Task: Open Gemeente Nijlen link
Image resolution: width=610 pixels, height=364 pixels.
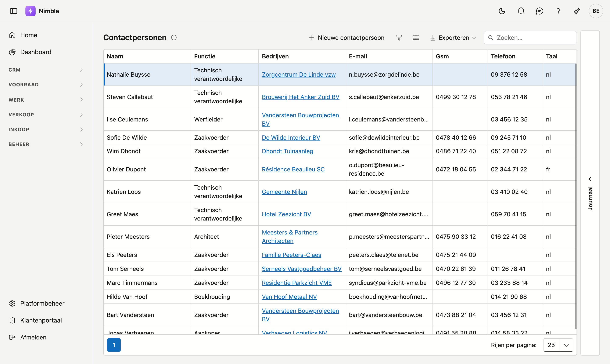Action: pos(284,192)
